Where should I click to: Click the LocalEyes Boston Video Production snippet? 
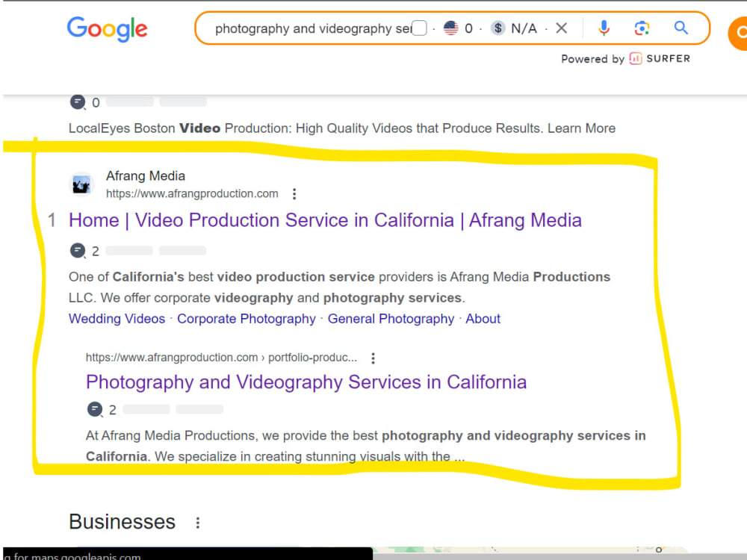click(342, 128)
